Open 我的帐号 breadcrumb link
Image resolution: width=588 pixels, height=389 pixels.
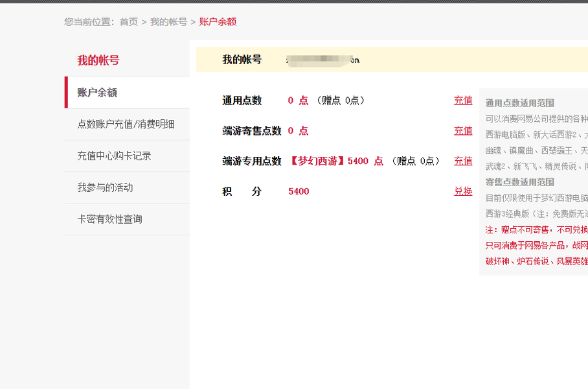(168, 22)
